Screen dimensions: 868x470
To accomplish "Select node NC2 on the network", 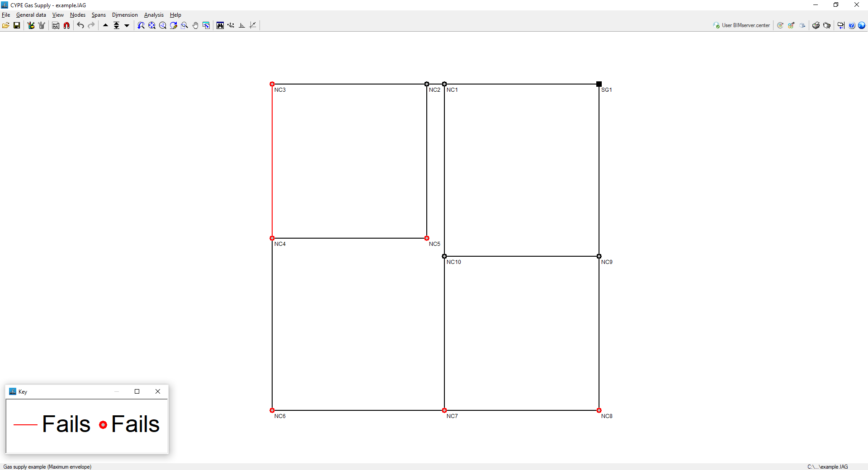I will (427, 84).
